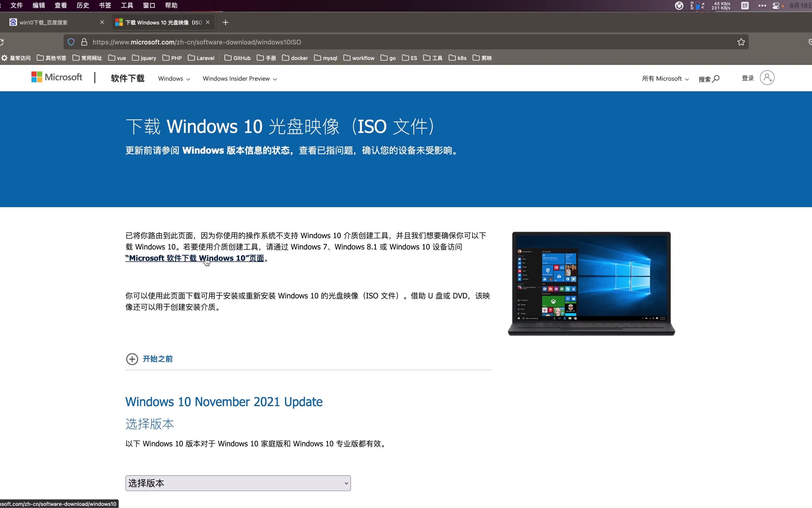Image resolution: width=812 pixels, height=508 pixels.
Task: Open the 书签 menu
Action: pyautogui.click(x=105, y=5)
